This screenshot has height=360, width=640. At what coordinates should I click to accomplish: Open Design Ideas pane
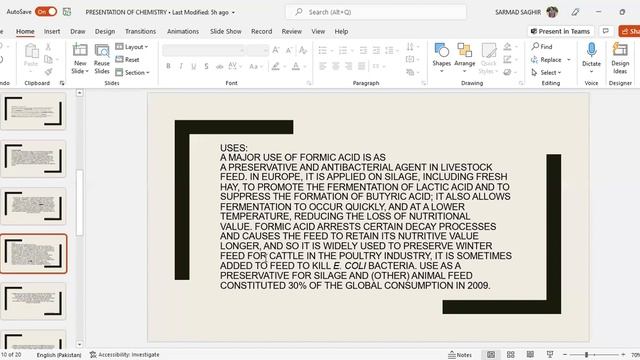(x=620, y=58)
